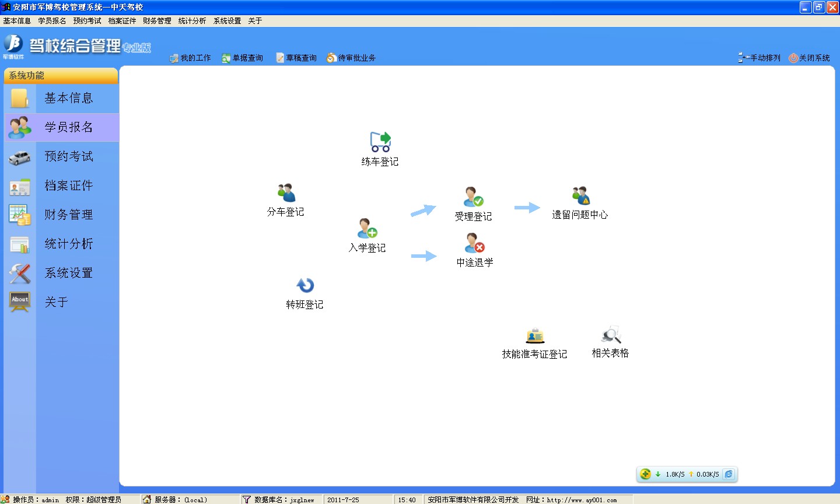The height and width of the screenshot is (504, 840).
Task: Select 基本信息 label in sidebar
Action: coord(69,98)
